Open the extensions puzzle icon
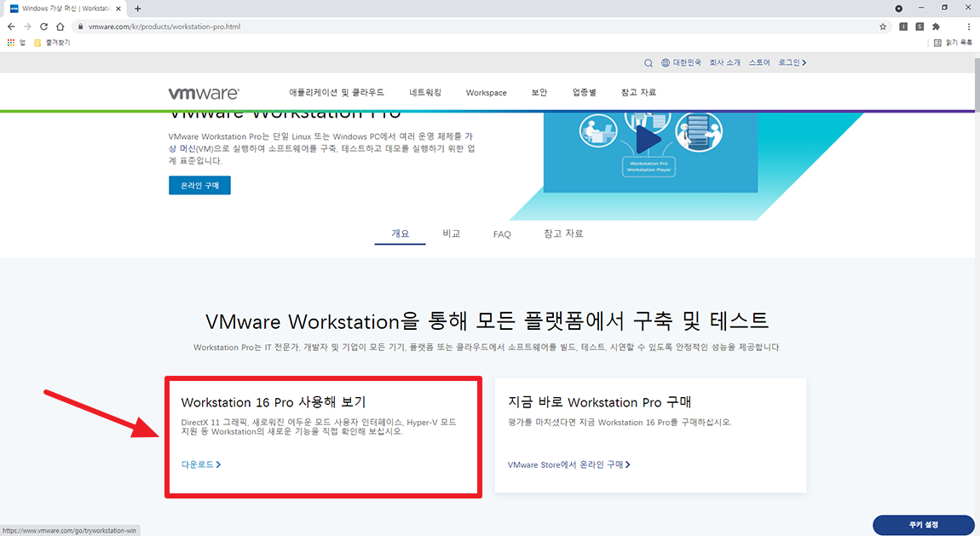The height and width of the screenshot is (536, 980). 936,26
